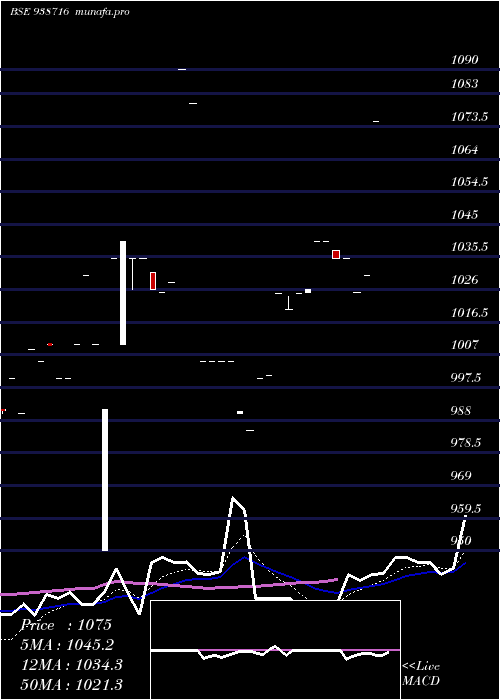Click the 1064 price axis label

(x=464, y=150)
